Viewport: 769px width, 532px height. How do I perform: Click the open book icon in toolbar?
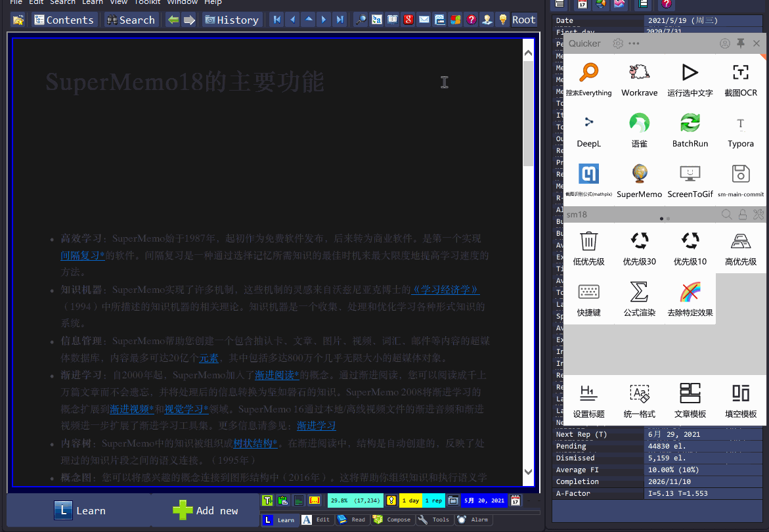pyautogui.click(x=392, y=20)
